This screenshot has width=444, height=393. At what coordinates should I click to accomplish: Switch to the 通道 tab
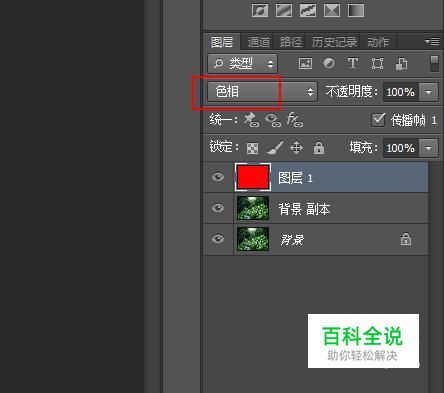click(x=259, y=42)
